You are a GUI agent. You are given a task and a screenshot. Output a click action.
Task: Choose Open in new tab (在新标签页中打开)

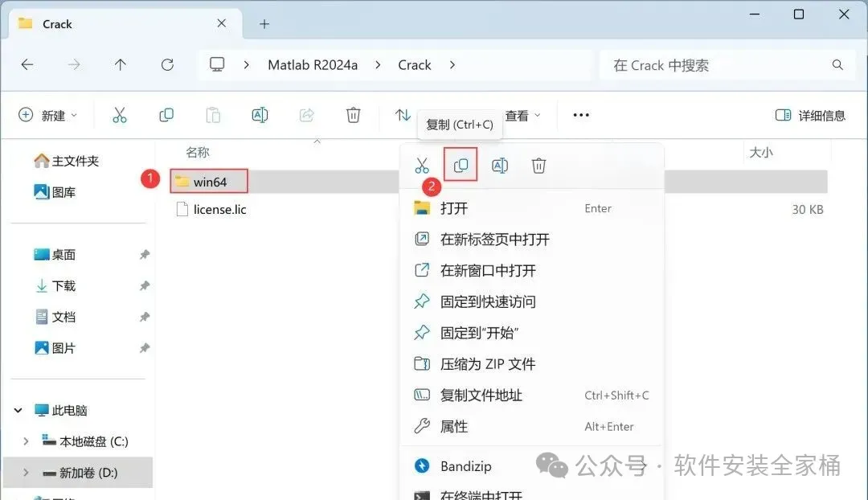point(531,240)
